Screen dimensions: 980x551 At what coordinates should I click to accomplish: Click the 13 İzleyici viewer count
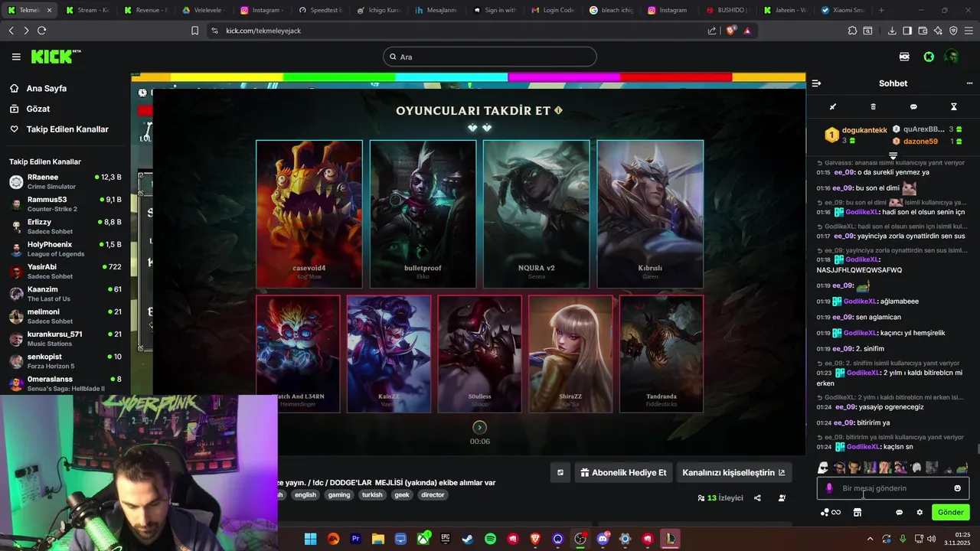(720, 498)
